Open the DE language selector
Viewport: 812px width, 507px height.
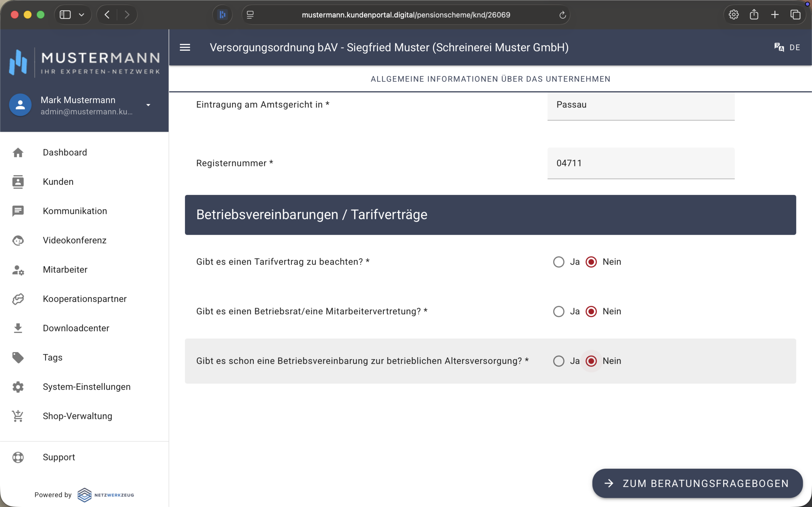tap(795, 47)
